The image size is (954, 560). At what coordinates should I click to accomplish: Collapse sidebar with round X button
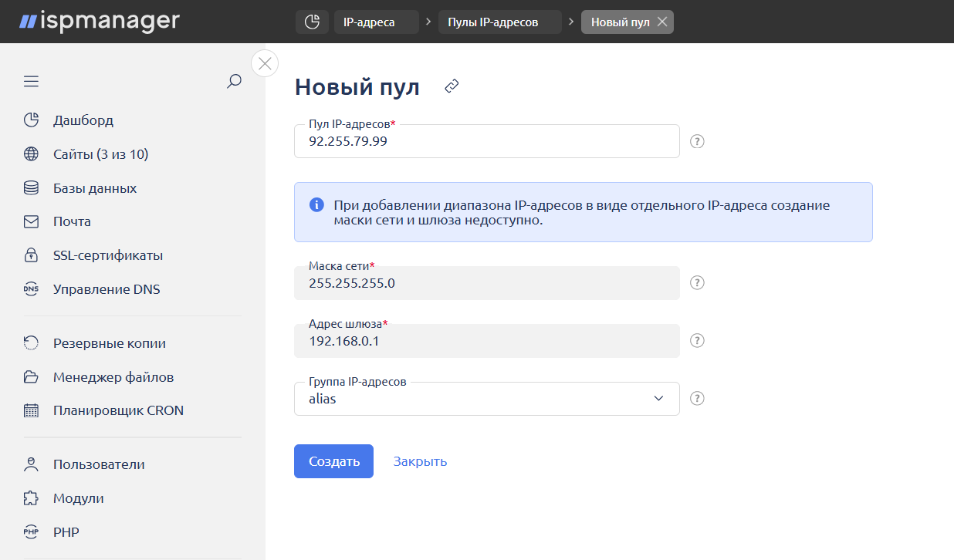tap(265, 63)
